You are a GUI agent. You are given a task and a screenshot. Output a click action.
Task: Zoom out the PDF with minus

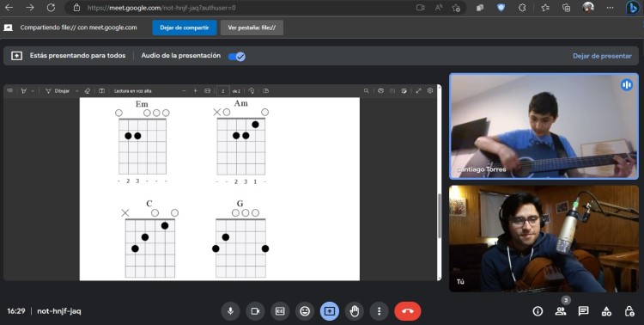coord(184,91)
